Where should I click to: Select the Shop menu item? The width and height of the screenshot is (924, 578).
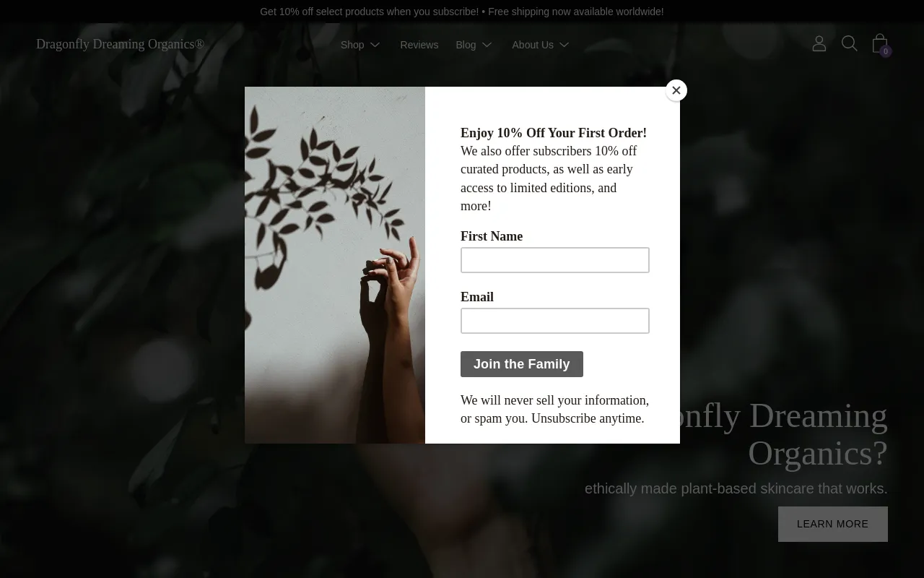(352, 45)
